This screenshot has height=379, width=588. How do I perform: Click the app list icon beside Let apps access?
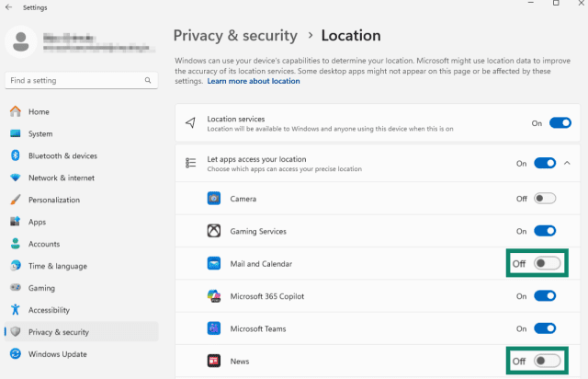point(190,163)
